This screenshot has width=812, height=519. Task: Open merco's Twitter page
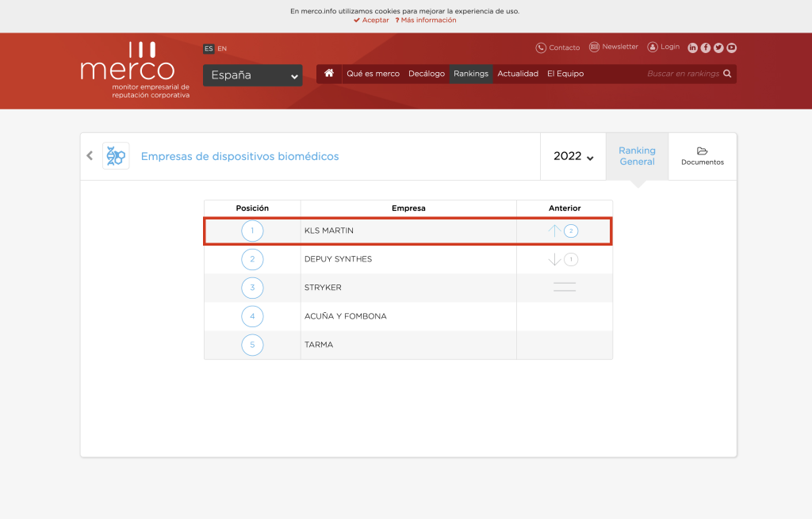[718, 48]
